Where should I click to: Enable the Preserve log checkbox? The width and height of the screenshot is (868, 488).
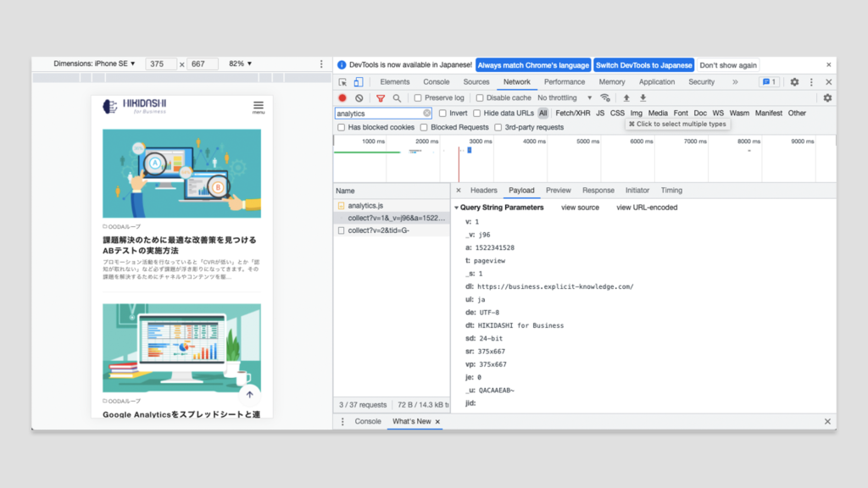(418, 98)
